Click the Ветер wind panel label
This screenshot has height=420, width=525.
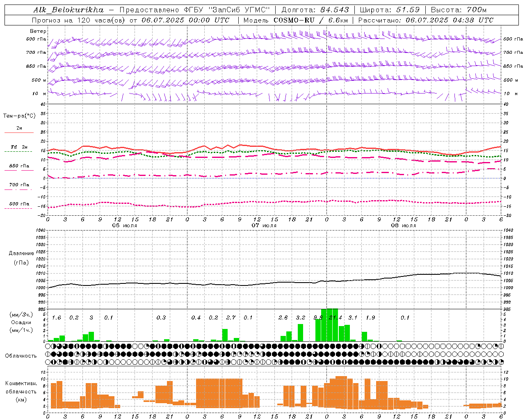[38, 31]
